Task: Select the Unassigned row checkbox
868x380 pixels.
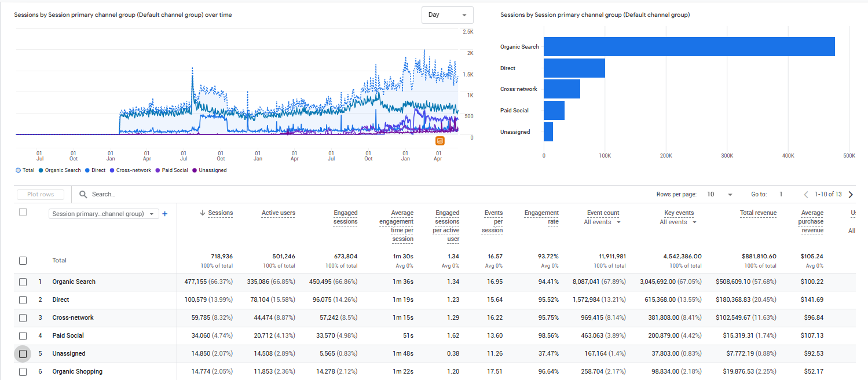Action: [x=23, y=354]
